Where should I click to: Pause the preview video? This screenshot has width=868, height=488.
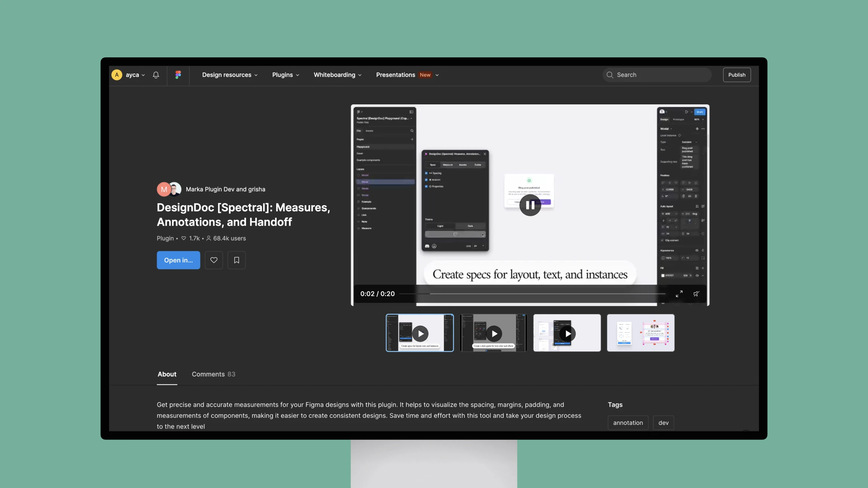(x=530, y=205)
